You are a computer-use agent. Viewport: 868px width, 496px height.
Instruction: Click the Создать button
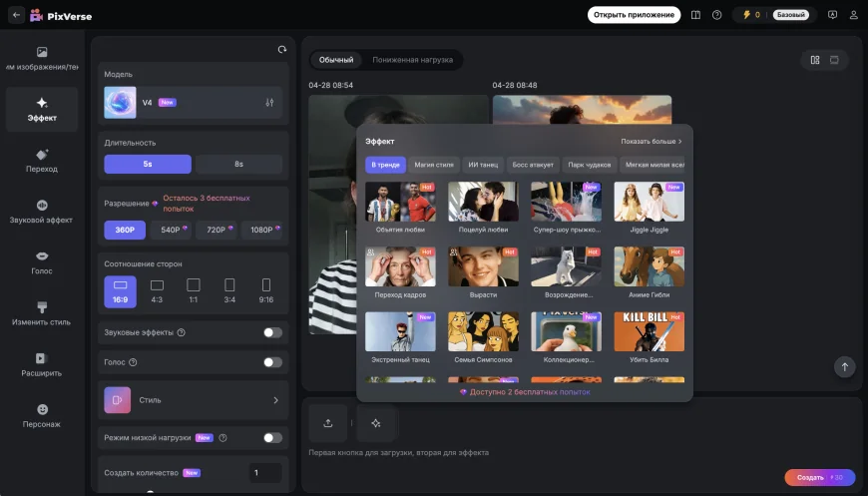coord(818,477)
